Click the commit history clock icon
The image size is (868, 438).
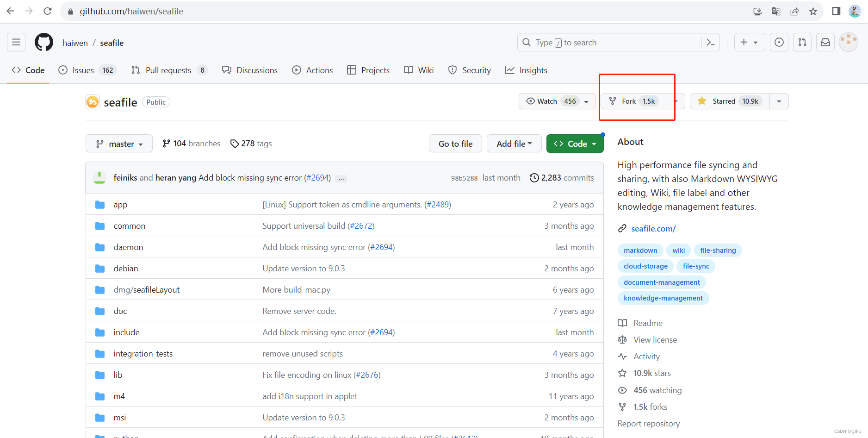[x=534, y=177]
